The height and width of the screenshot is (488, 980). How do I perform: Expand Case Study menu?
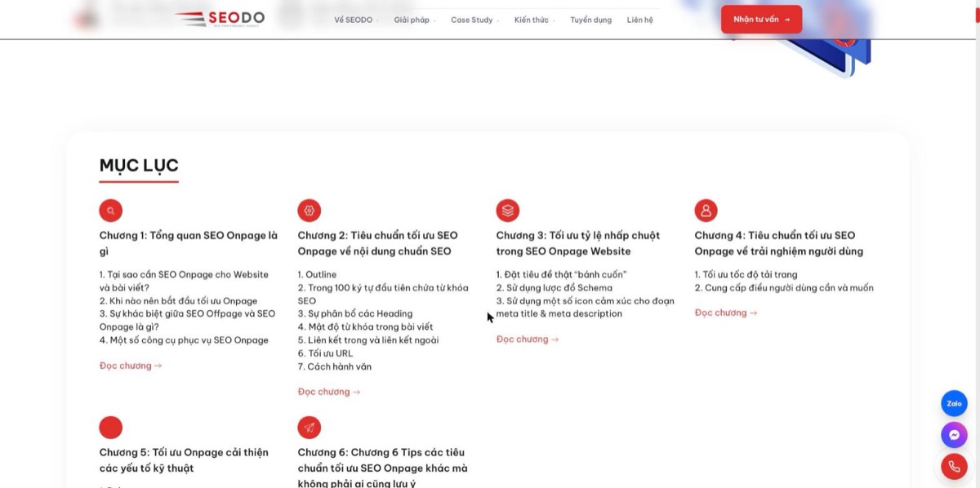click(x=474, y=20)
